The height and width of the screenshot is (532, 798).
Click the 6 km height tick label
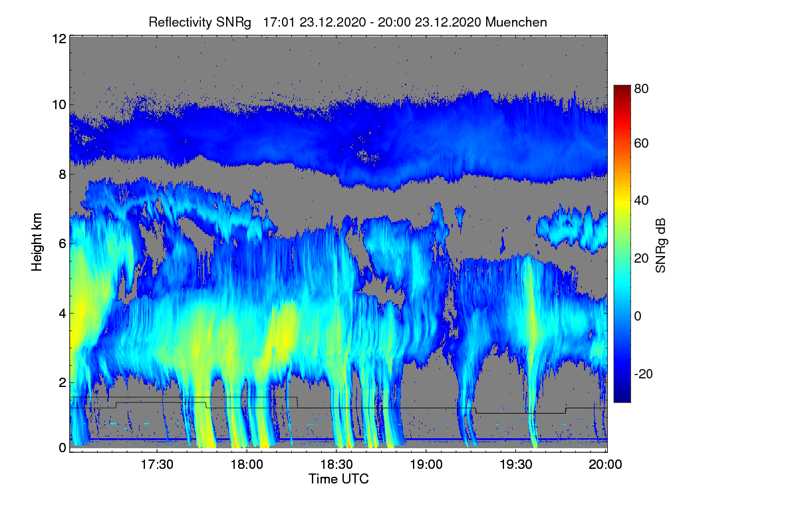tap(63, 243)
